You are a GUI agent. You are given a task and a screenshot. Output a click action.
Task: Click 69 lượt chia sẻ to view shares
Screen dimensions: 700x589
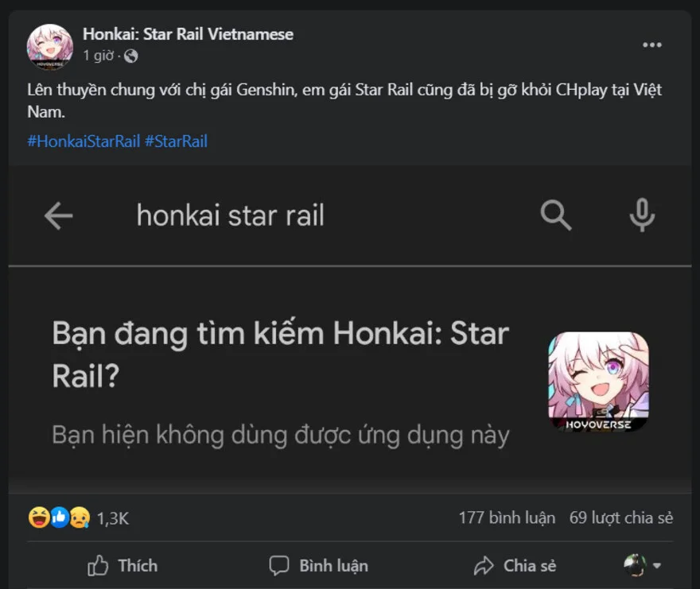pos(622,517)
